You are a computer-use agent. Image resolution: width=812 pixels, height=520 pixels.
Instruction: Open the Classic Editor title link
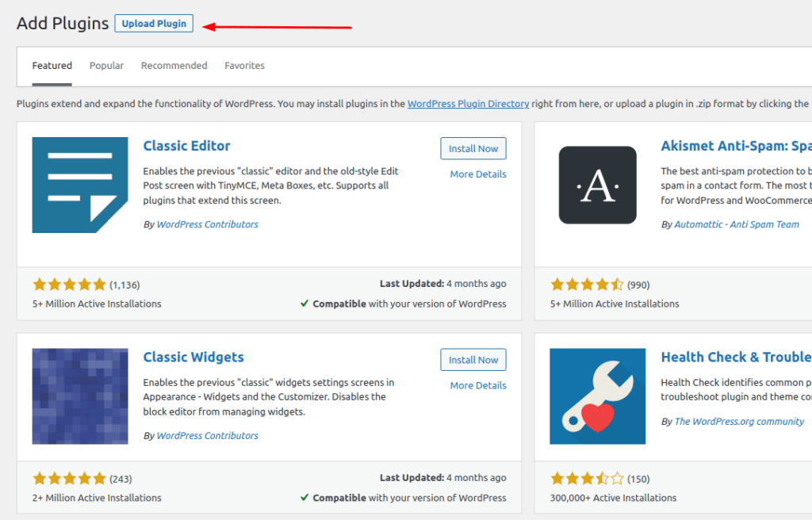pyautogui.click(x=186, y=146)
